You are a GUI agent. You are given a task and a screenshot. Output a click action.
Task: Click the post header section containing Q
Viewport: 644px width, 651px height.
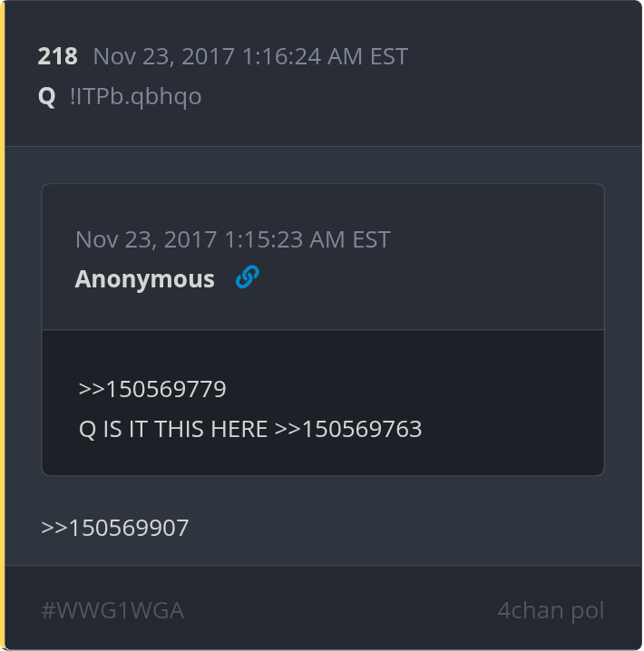pos(324,73)
